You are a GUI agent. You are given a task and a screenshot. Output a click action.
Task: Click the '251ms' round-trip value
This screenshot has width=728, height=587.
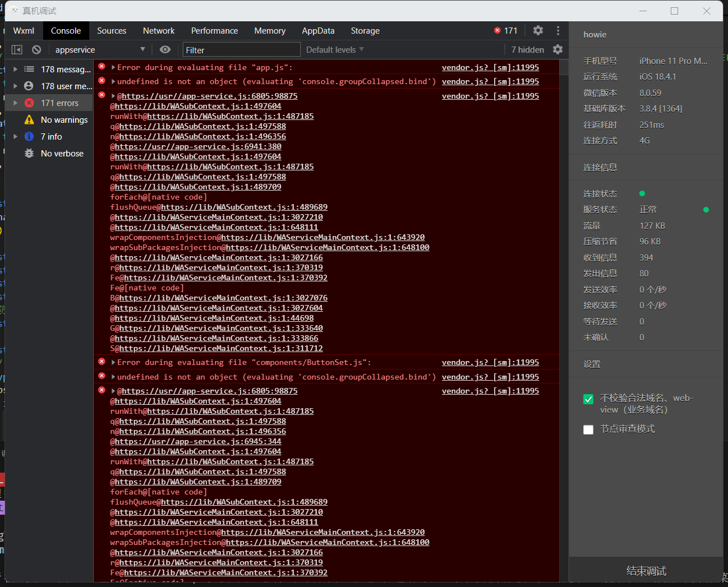pos(652,124)
